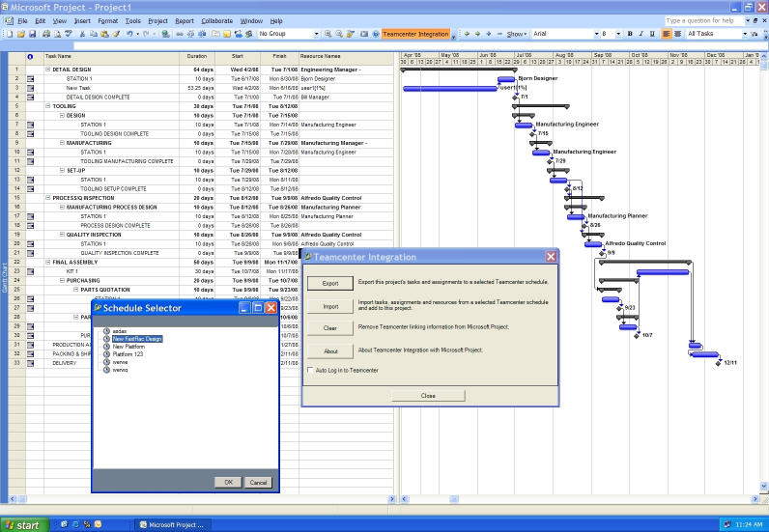The height and width of the screenshot is (532, 769).
Task: Open the Show outline dropdown
Action: click(x=517, y=34)
